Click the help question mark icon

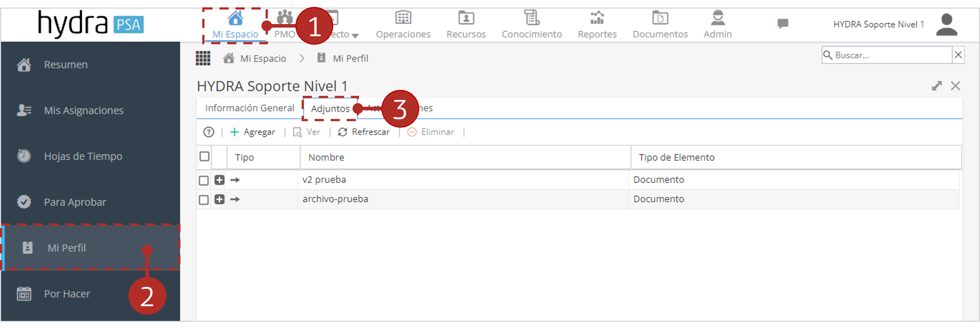pos(208,132)
